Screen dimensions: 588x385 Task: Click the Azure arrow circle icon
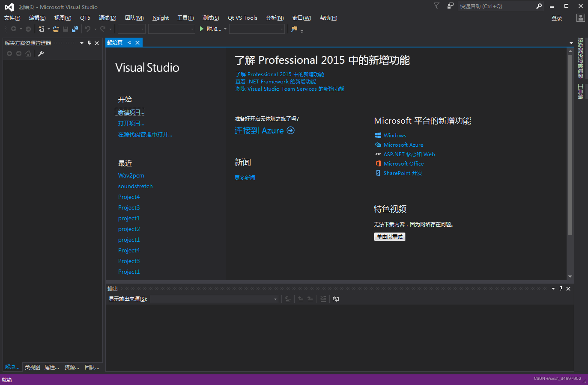coord(291,130)
